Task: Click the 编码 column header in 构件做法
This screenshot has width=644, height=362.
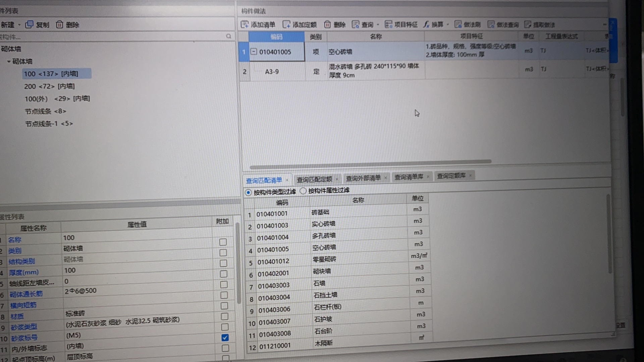Action: 276,37
